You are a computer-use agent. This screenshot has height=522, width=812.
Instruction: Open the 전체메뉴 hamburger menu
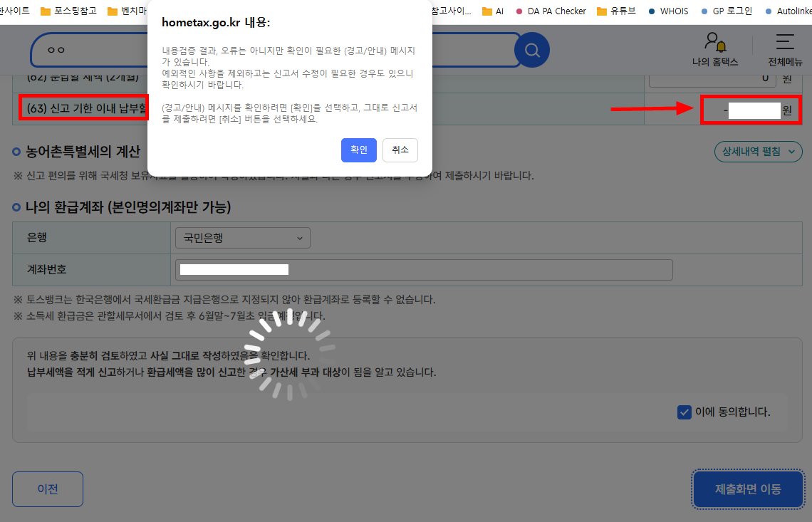[784, 48]
